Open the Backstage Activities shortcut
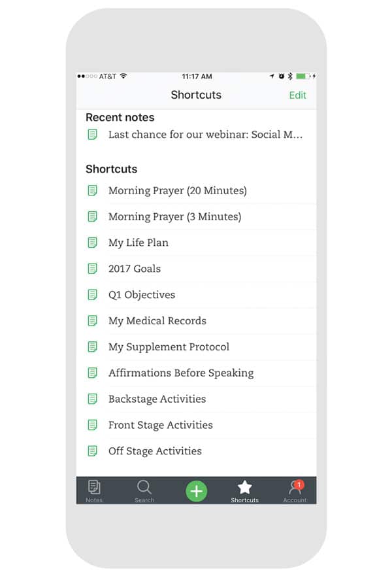 coord(157,399)
